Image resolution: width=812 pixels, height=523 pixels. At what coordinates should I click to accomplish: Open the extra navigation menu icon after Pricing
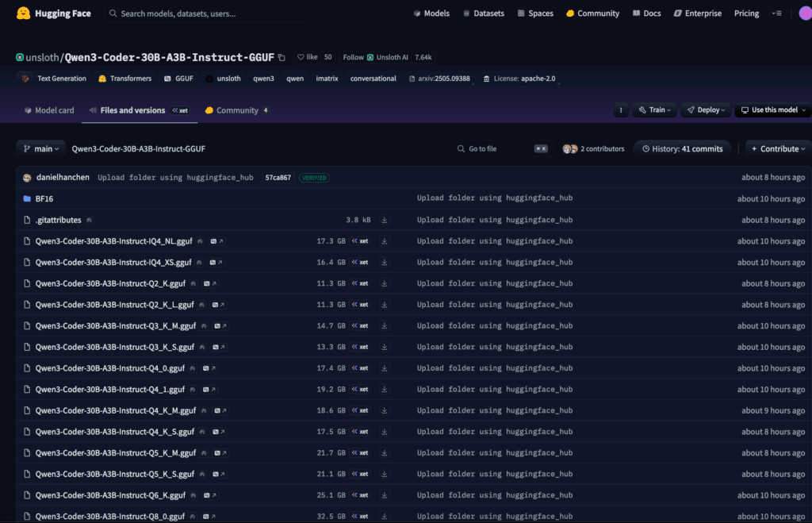click(777, 13)
